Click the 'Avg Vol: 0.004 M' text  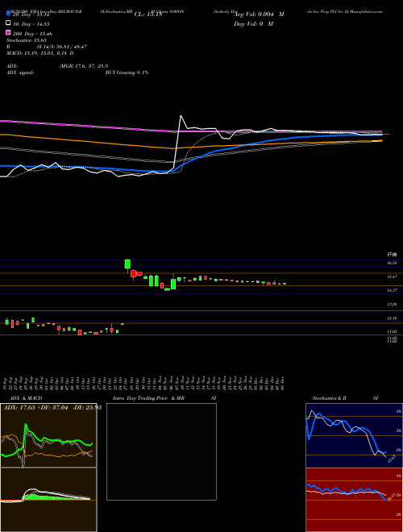coord(260,15)
